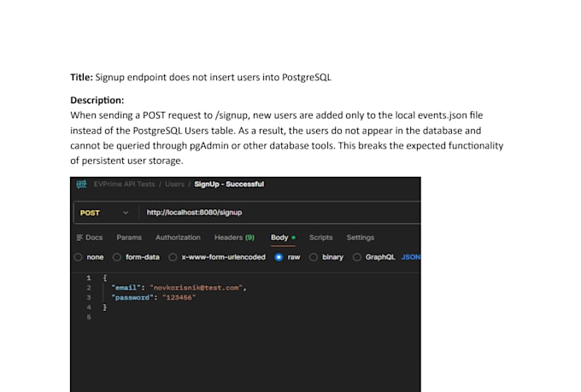Select the GraphQL body type
Screen dimensions: 581x392
(374, 257)
